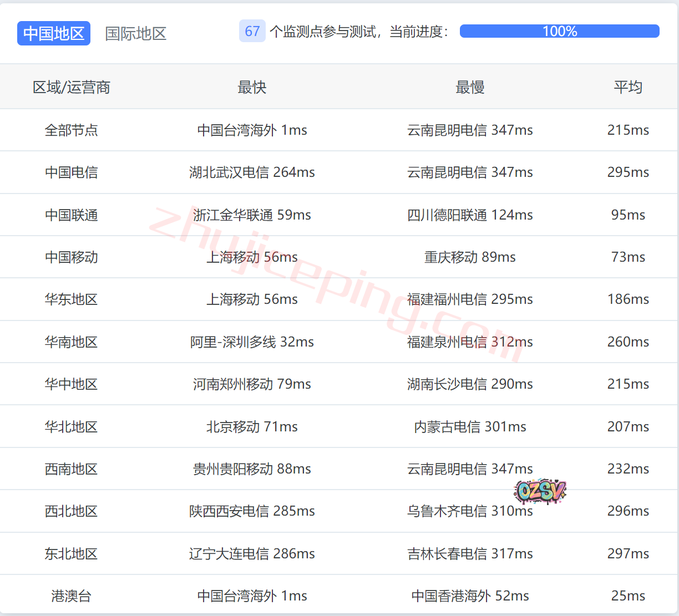Screen dimensions: 679x616
Task: Select the 中国联通 row label
Action: pos(72,215)
